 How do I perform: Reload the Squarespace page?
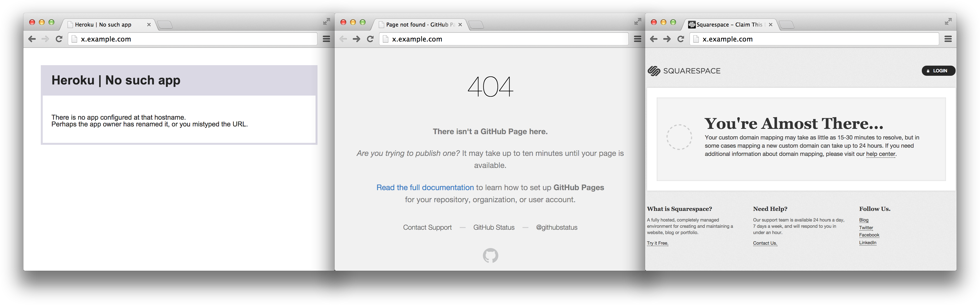click(681, 39)
